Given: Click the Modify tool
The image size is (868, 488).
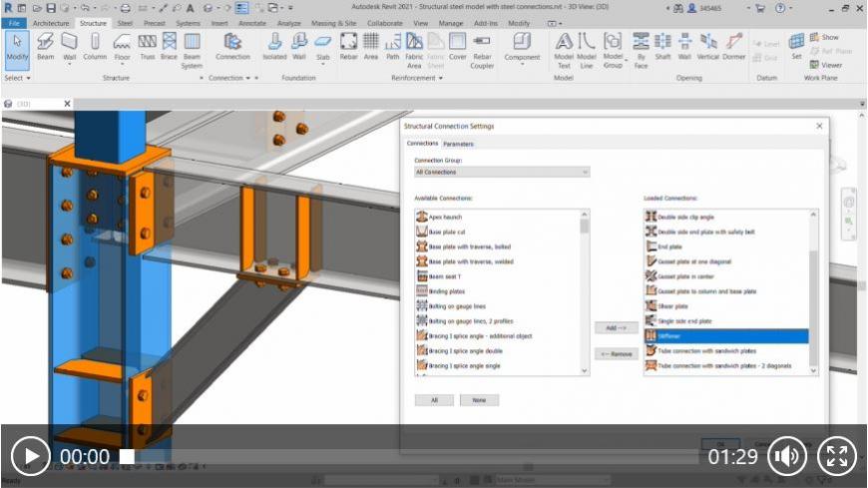Looking at the screenshot, I should [17, 50].
